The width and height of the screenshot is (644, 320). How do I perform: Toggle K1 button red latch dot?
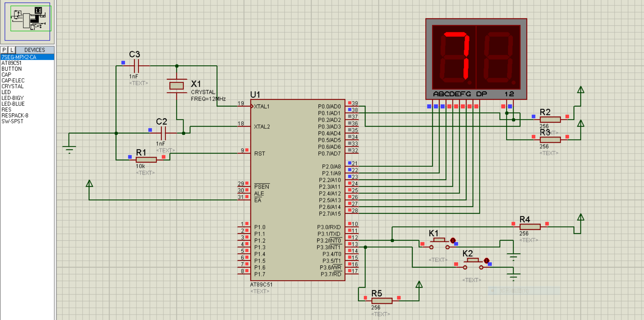pyautogui.click(x=453, y=240)
